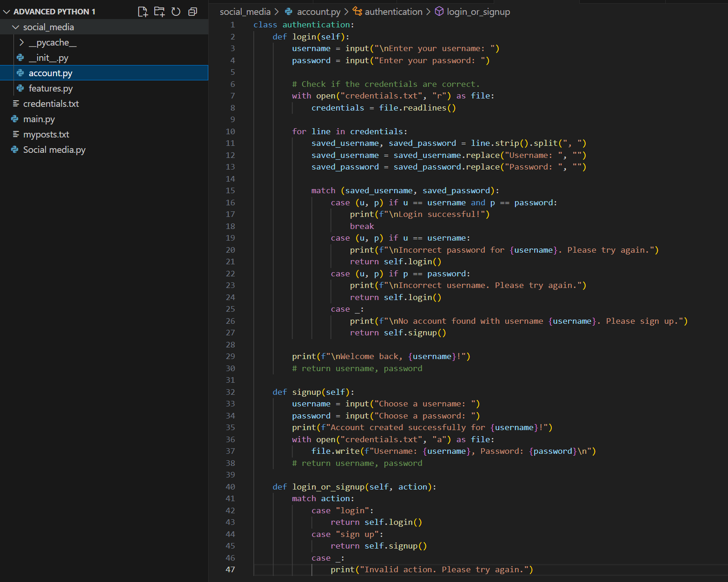Click the text file icon beside credentials.txt

[16, 104]
